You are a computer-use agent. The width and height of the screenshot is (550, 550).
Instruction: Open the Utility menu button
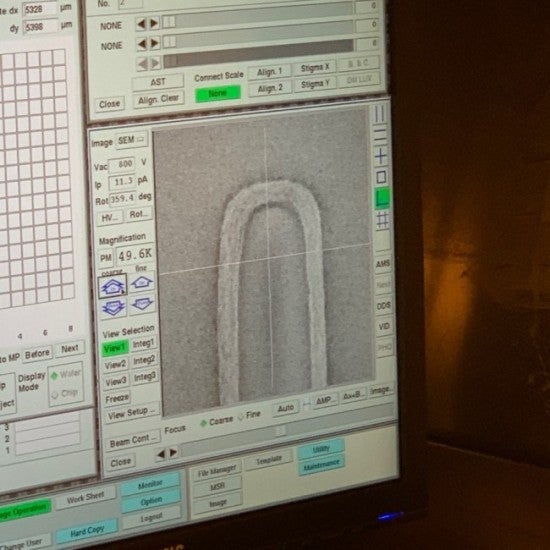[x=321, y=449]
